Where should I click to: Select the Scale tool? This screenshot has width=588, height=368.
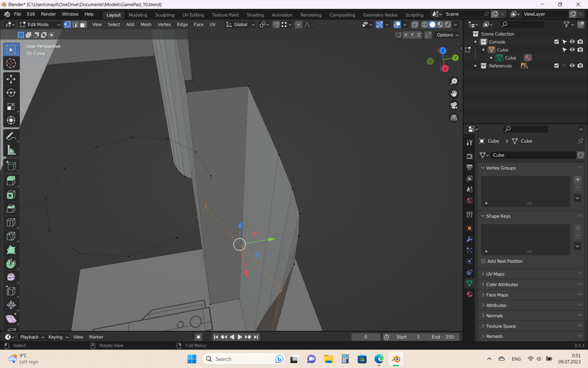tap(11, 107)
